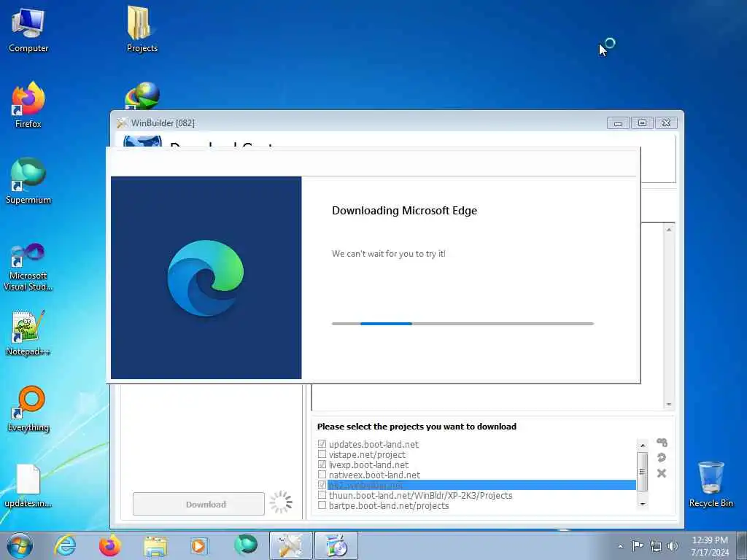Open Microsoft Visual Studio desktop shortcut
This screenshot has height=560, width=747.
coord(28,267)
